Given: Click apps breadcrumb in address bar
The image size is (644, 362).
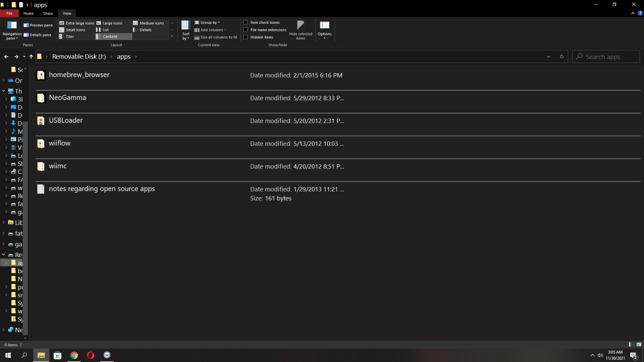Looking at the screenshot, I should [x=124, y=57].
